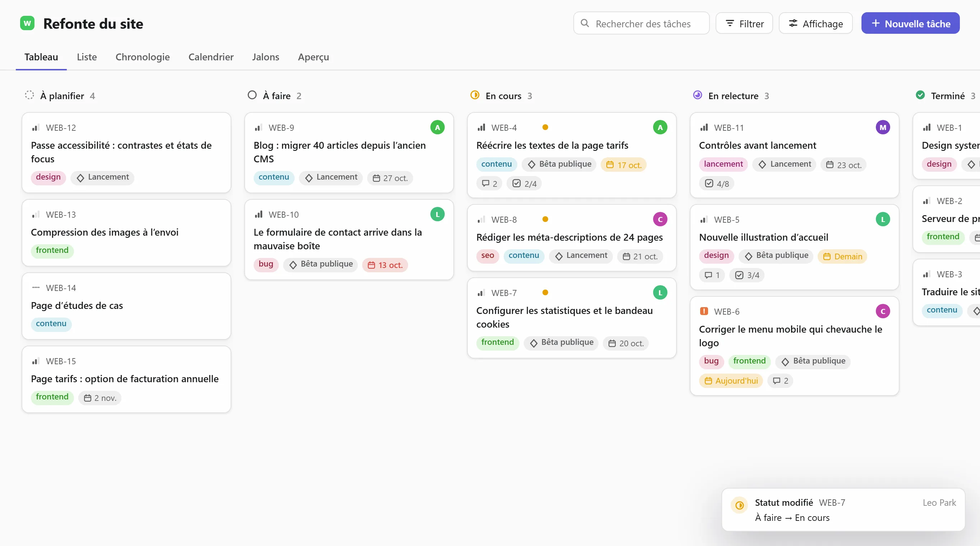Click the checklist 4/8 badge on WEB-11
980x546 pixels.
(x=717, y=184)
